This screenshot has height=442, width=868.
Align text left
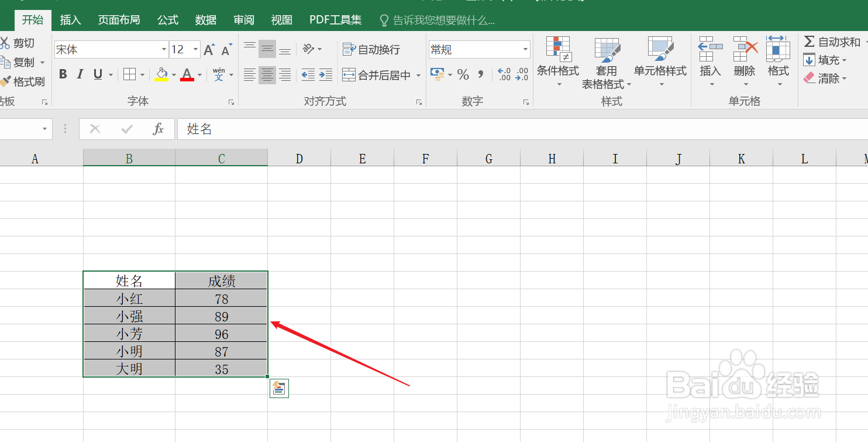tap(250, 74)
